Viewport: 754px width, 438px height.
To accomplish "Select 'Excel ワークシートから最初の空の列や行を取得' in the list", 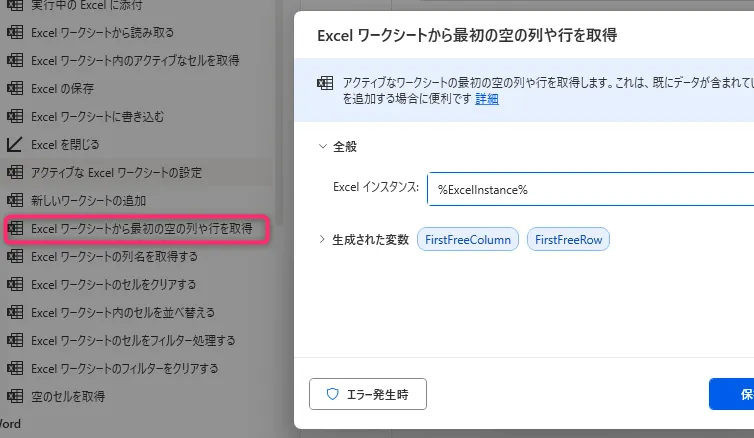I will 141,229.
